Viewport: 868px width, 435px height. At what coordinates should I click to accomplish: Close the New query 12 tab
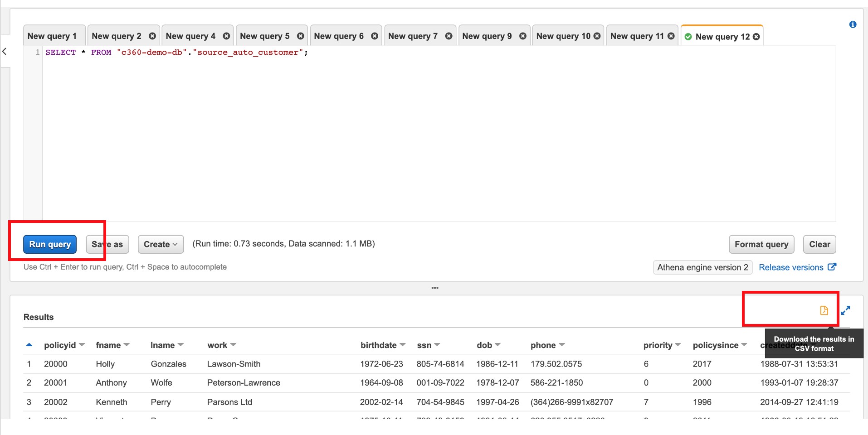(x=756, y=37)
